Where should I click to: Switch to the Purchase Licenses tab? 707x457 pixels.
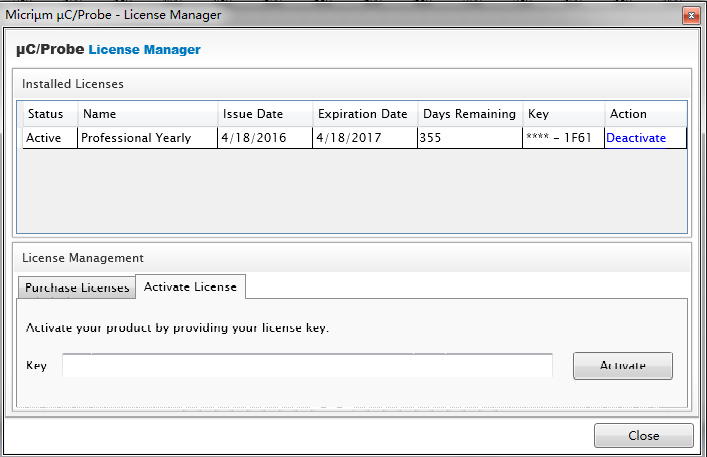click(x=77, y=288)
